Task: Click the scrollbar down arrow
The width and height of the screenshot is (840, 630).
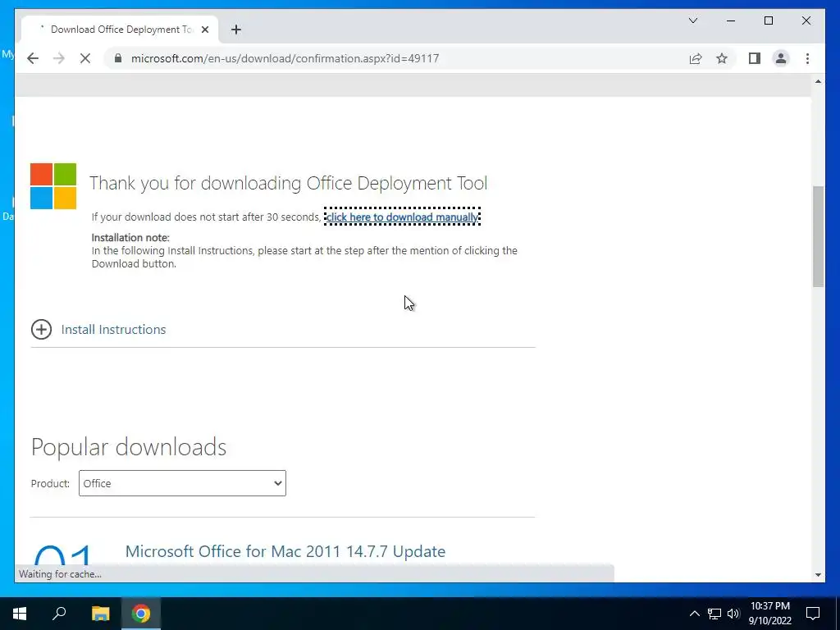Action: coord(818,575)
